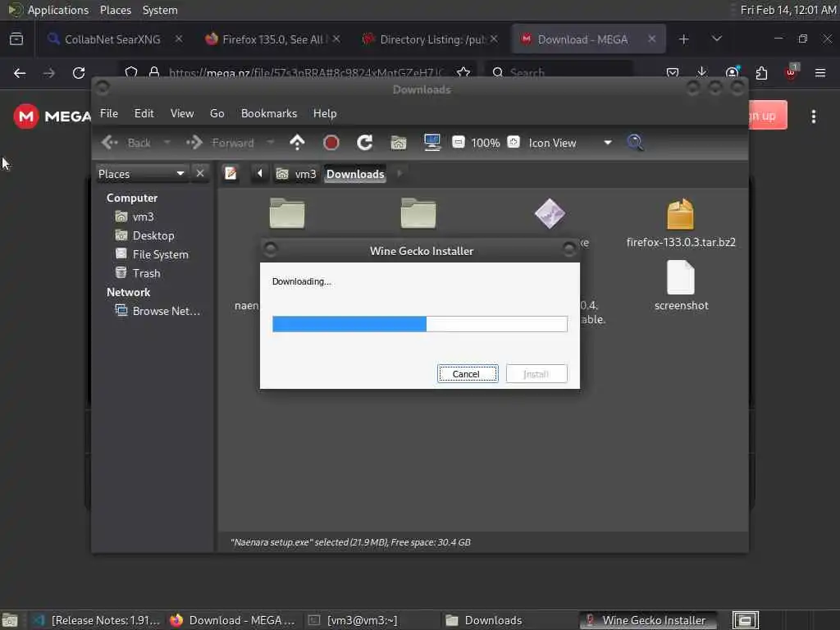Open Desktop in Places sidebar
840x630 pixels.
tap(145, 235)
